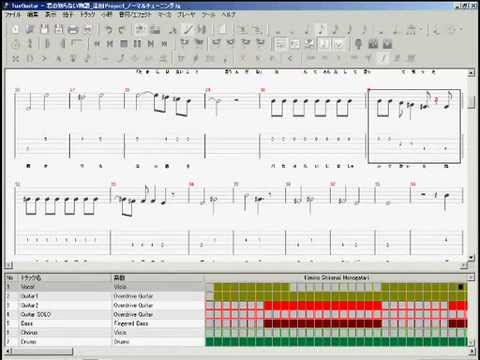Redo the last undone action
This screenshot has width=480, height=360.
[x=122, y=29]
